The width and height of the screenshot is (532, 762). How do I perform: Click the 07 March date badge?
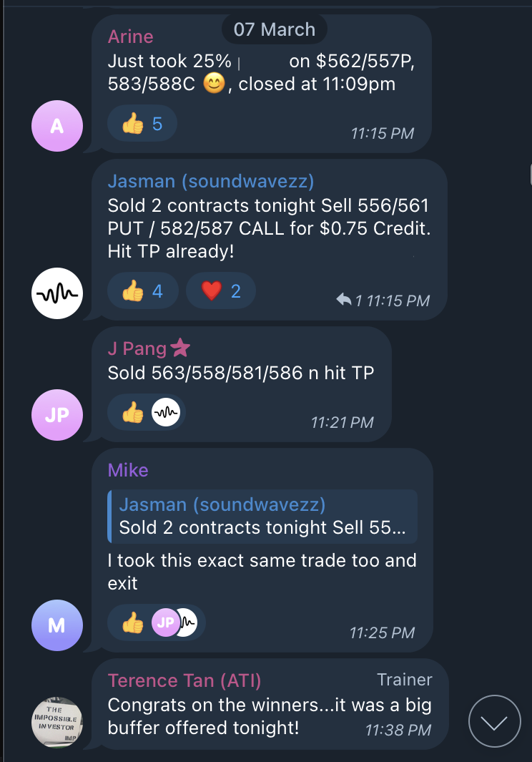click(x=274, y=30)
